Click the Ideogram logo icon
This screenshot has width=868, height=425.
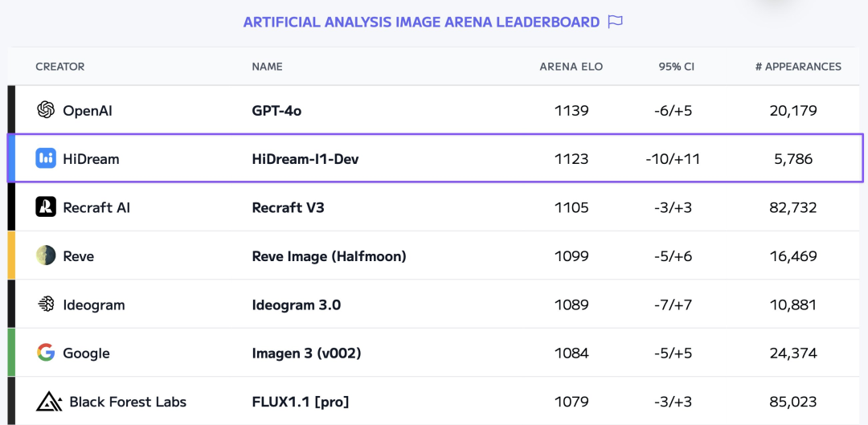coord(46,304)
